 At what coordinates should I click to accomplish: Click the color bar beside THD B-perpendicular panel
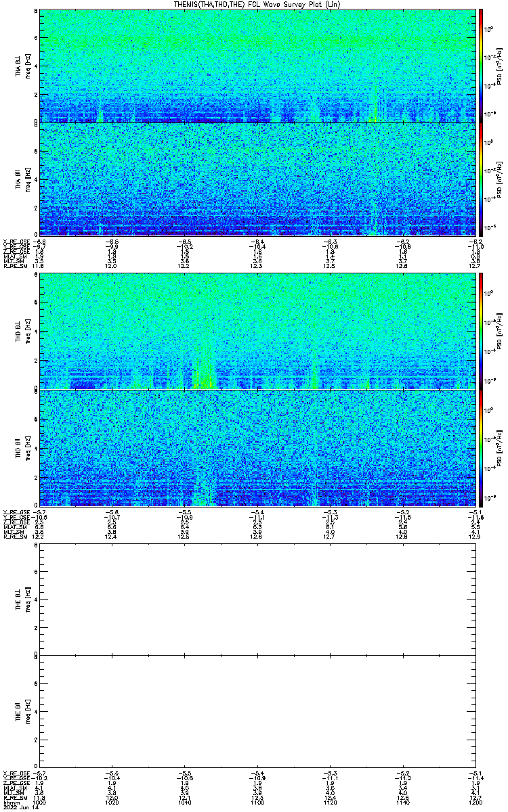481,332
